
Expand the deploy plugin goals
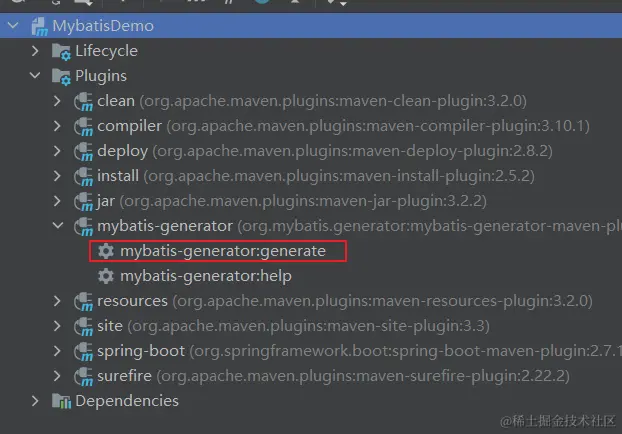pyautogui.click(x=57, y=151)
